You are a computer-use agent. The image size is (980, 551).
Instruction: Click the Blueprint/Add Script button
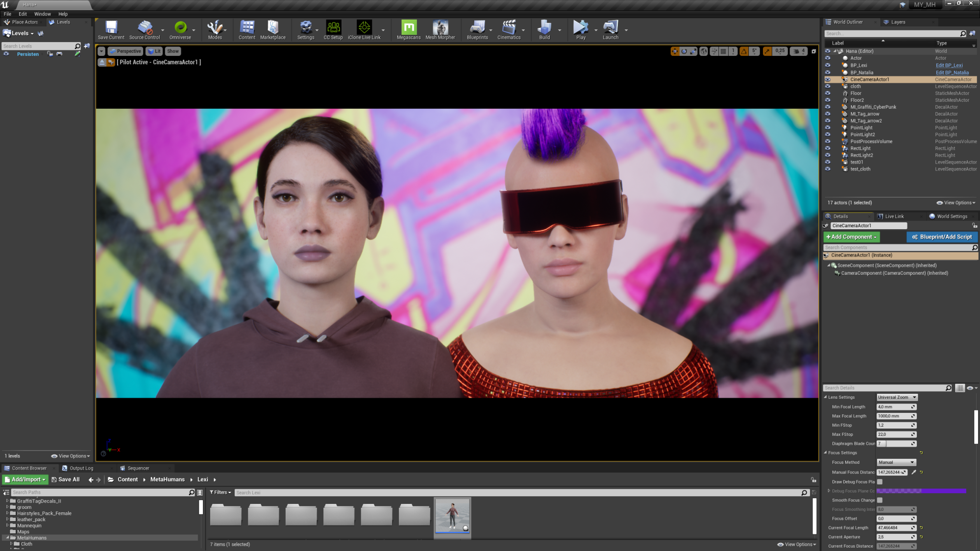pos(942,237)
